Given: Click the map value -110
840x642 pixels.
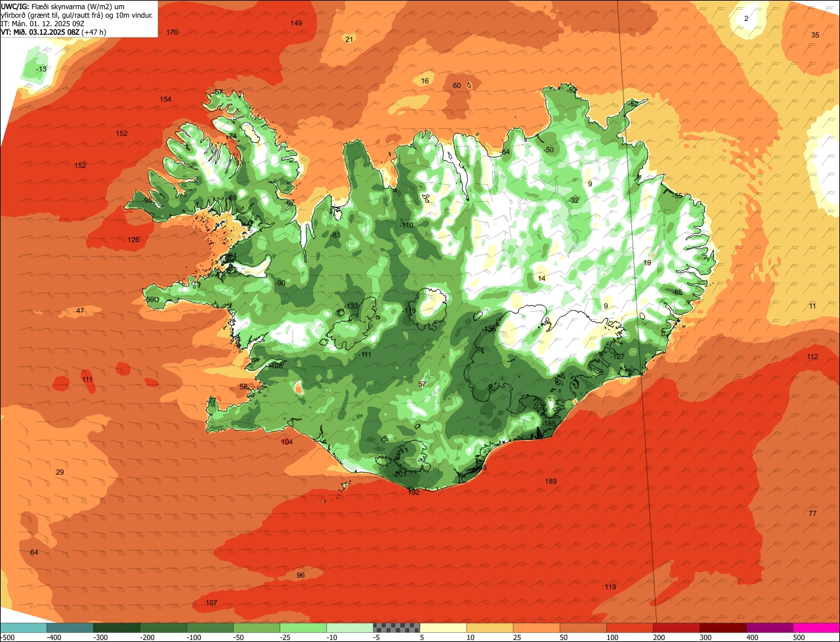Looking at the screenshot, I should (x=406, y=225).
